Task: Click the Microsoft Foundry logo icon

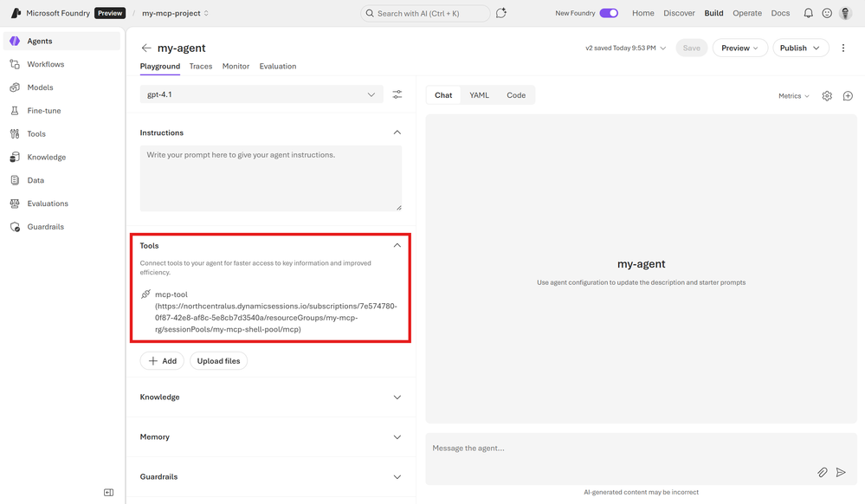Action: (16, 13)
